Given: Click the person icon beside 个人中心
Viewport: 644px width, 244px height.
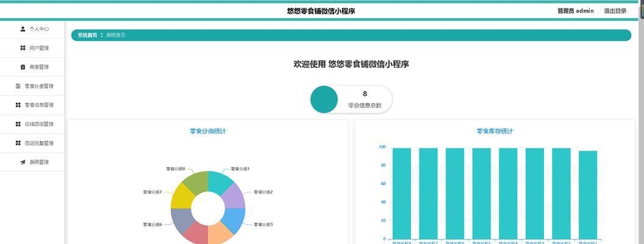Looking at the screenshot, I should click(23, 29).
